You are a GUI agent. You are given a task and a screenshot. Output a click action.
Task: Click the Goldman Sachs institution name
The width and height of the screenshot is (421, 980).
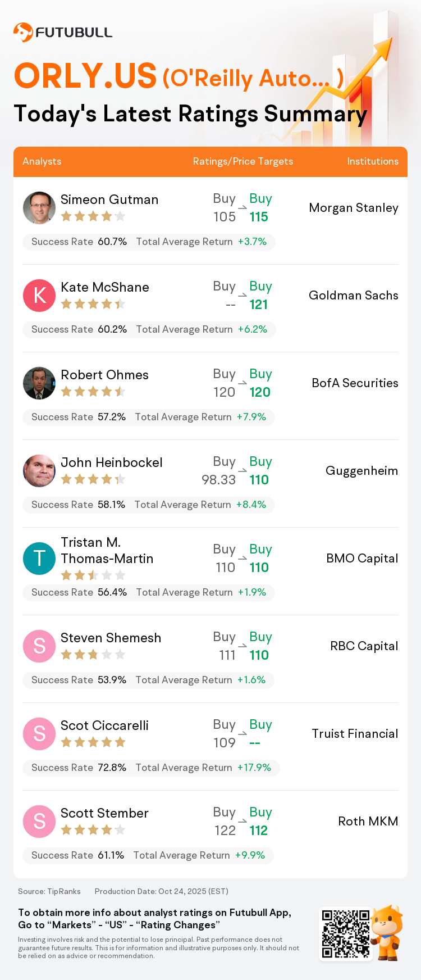pyautogui.click(x=354, y=296)
